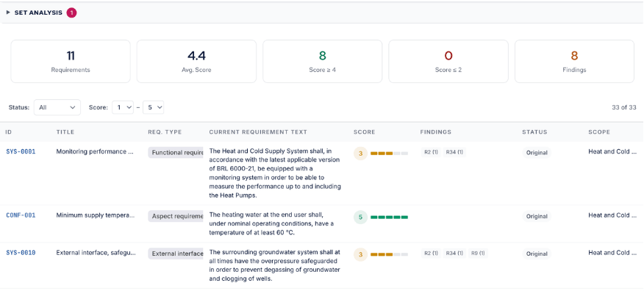The image size is (644, 291).
Task: Click the Original status badge for SYS-0010
Action: [537, 254]
